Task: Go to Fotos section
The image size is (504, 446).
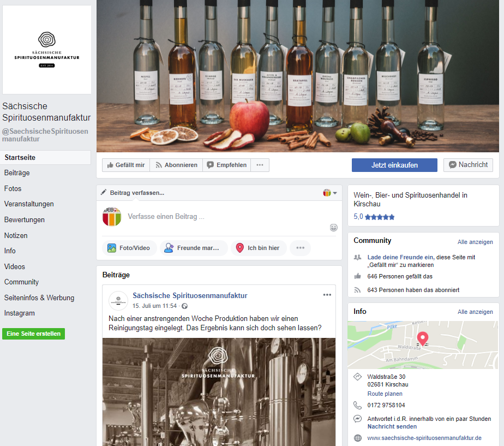Action: coord(13,188)
